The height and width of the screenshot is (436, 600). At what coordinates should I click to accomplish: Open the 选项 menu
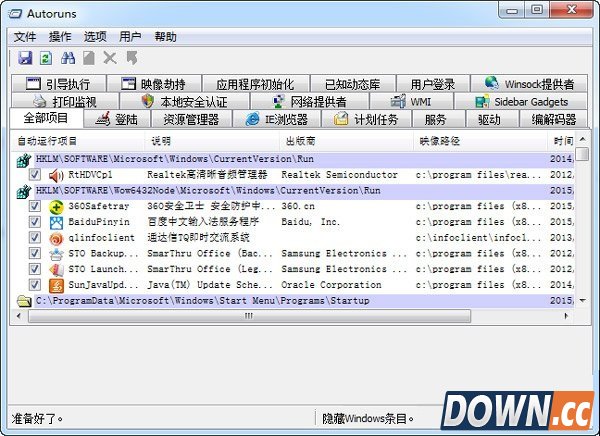tap(95, 37)
